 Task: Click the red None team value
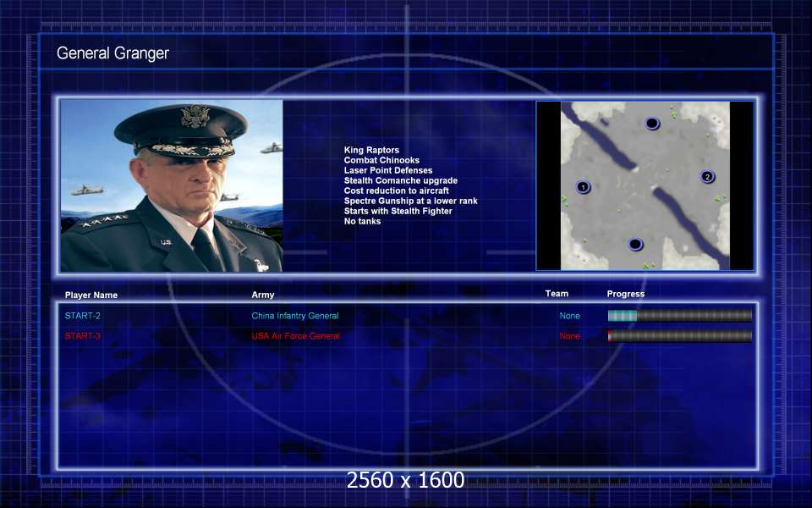(x=569, y=336)
